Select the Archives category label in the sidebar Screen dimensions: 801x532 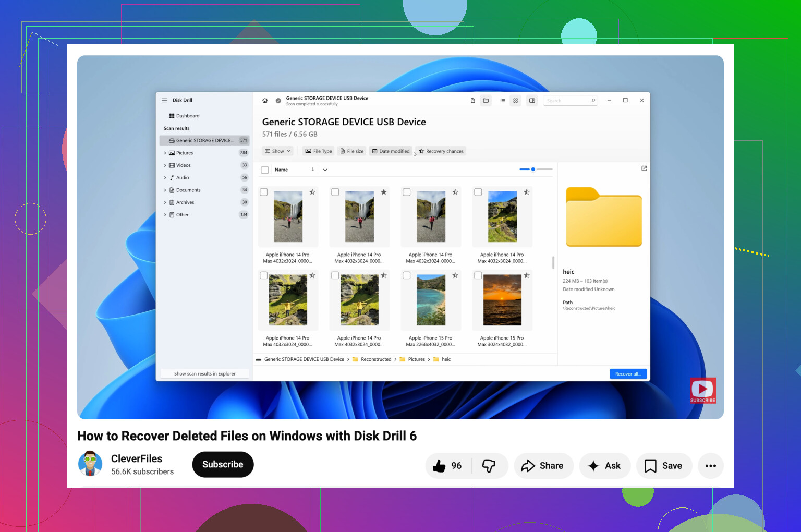tap(185, 202)
